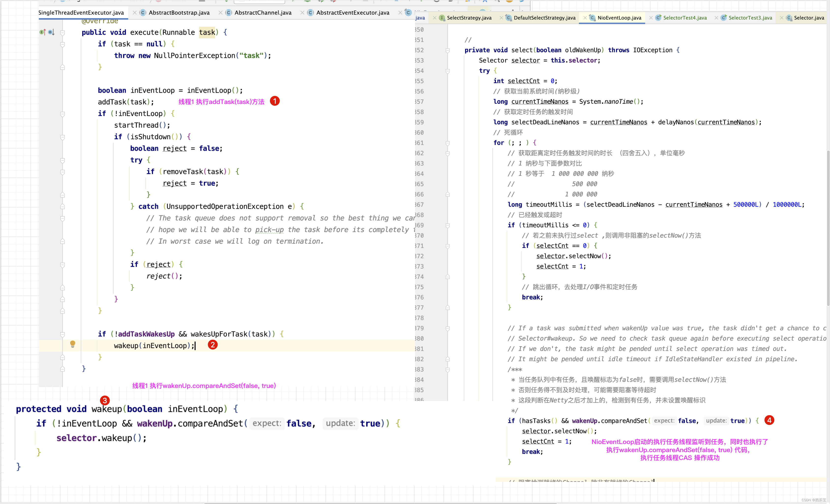The height and width of the screenshot is (504, 830).
Task: Click the yellow intention light bulb icon
Action: tap(73, 344)
